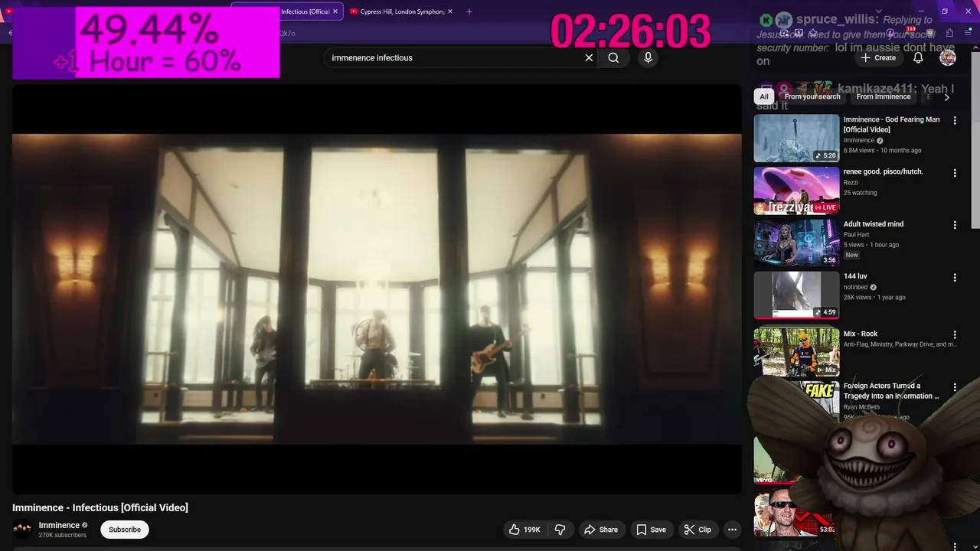980x551 pixels.
Task: Open the Imminence channel name link
Action: pyautogui.click(x=59, y=525)
